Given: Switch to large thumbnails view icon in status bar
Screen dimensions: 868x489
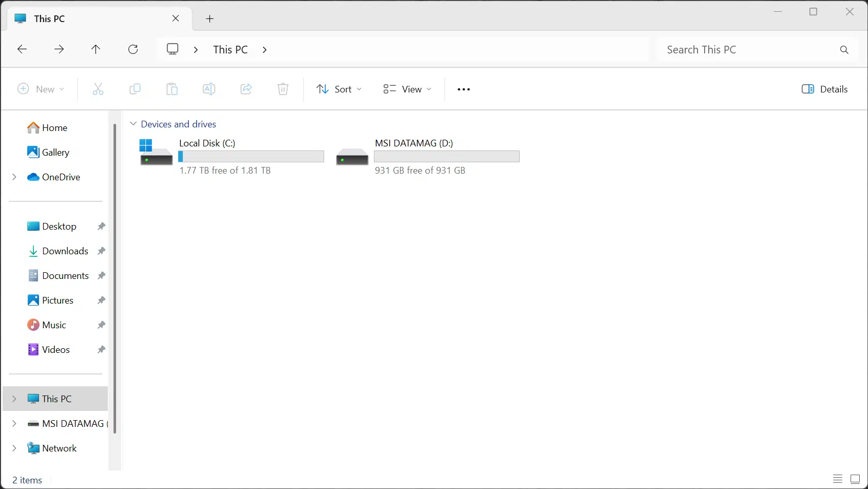Looking at the screenshot, I should coord(855,479).
